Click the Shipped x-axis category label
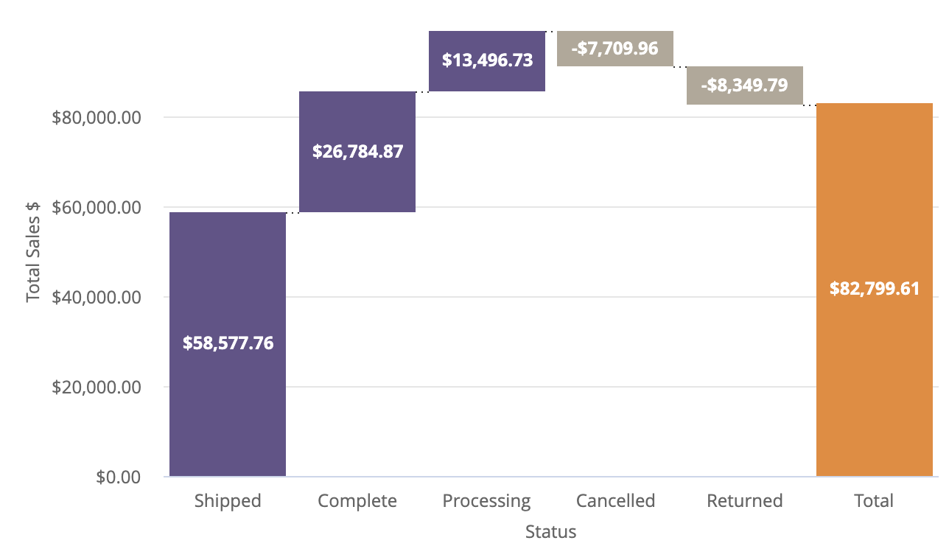949x560 pixels. coord(228,501)
